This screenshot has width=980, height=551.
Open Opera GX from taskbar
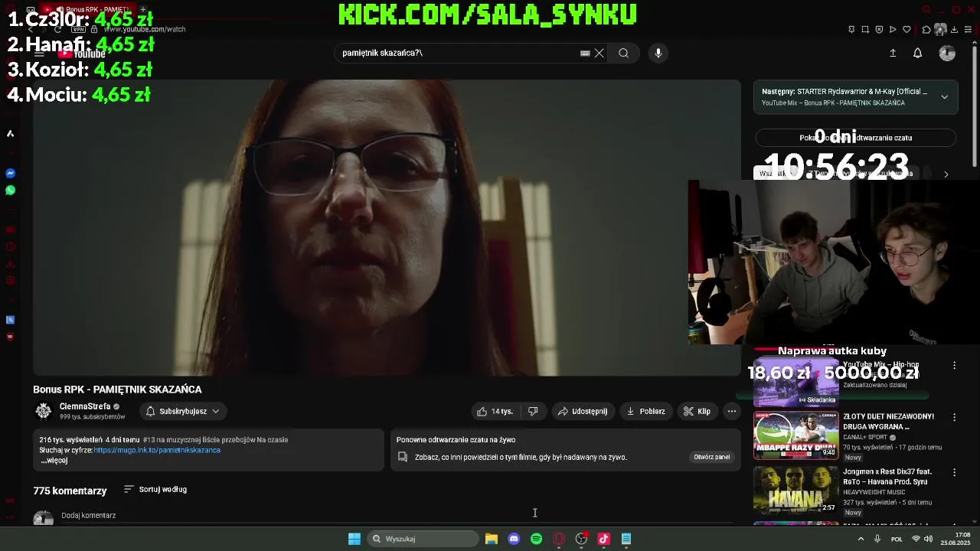pyautogui.click(x=559, y=539)
